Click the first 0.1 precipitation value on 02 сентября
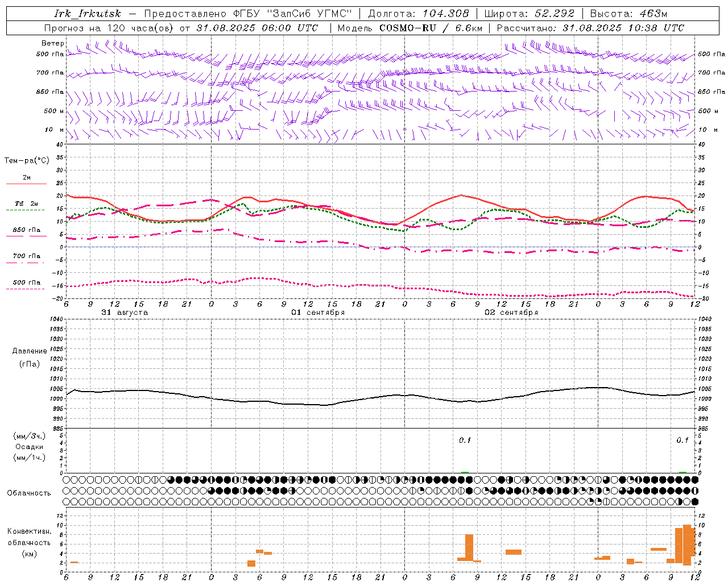Screen dimensions: 728x582 pos(465,440)
